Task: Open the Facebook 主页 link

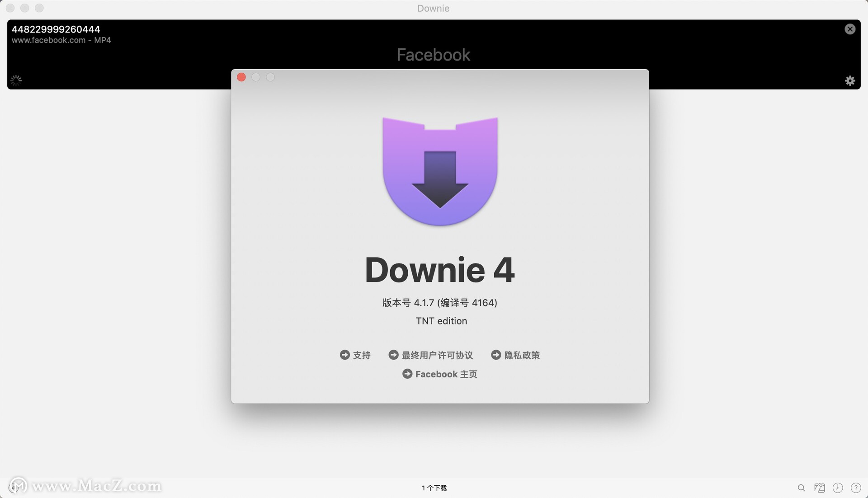Action: pyautogui.click(x=446, y=374)
